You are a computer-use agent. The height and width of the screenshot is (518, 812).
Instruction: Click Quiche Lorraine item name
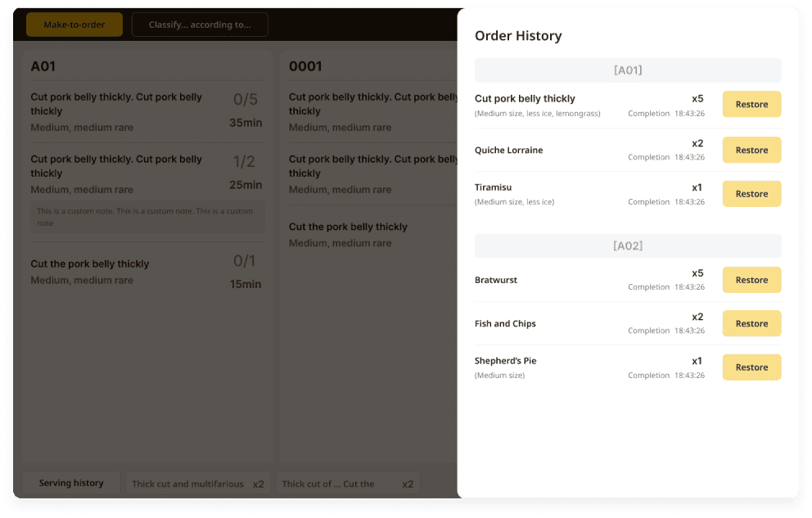[508, 150]
